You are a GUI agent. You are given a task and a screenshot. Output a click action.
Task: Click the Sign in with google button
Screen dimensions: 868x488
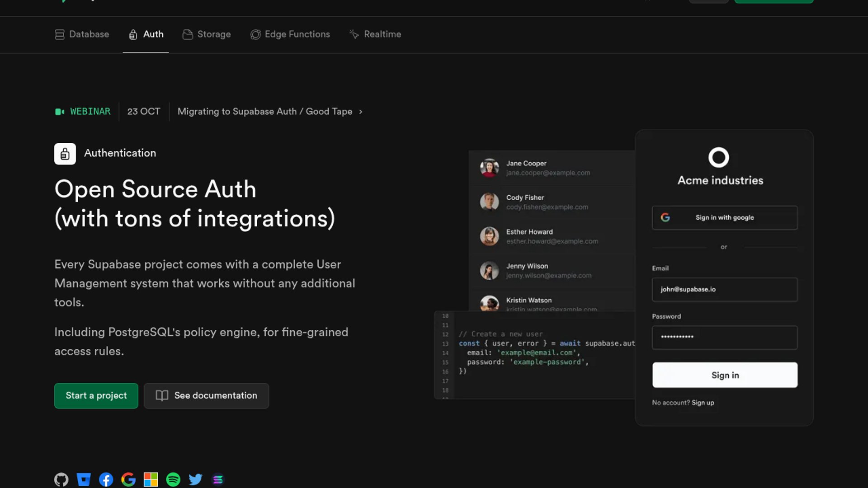coord(725,218)
